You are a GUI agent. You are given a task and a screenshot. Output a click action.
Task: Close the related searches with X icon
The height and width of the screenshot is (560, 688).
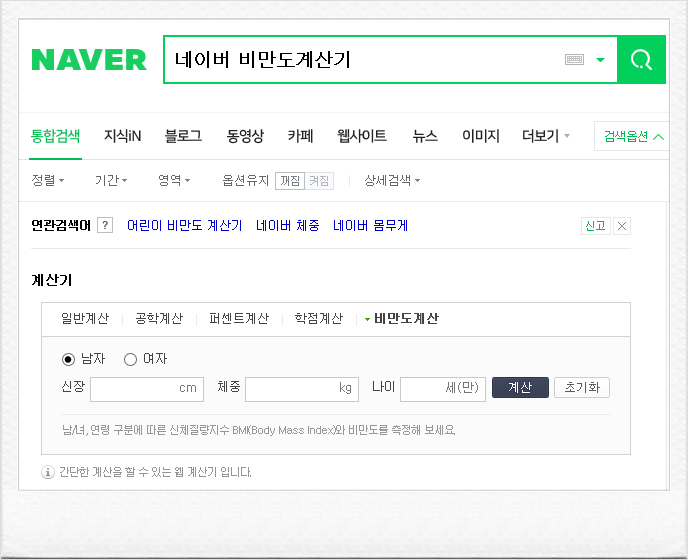click(622, 226)
